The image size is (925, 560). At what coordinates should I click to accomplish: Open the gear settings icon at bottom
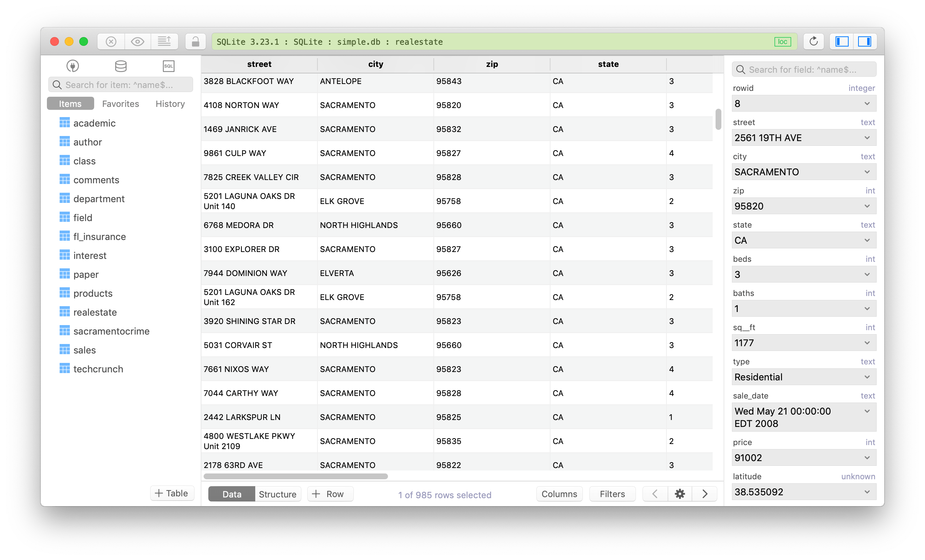(680, 494)
